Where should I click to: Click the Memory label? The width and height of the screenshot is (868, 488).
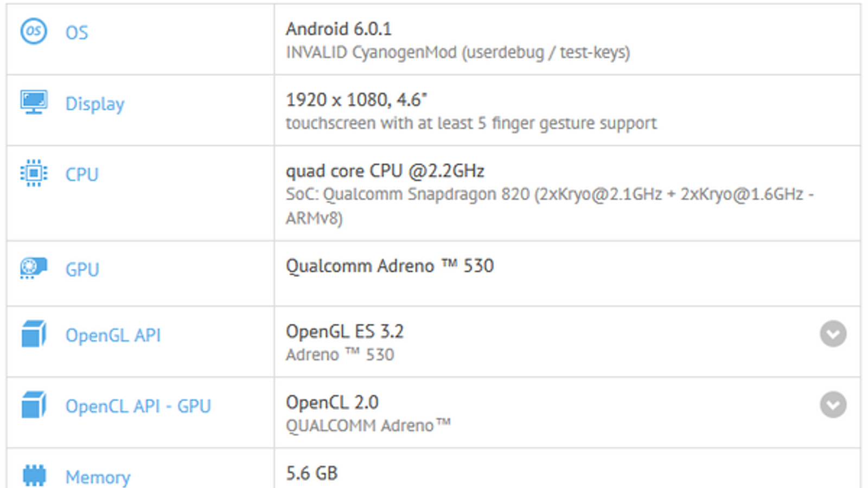pos(98,477)
